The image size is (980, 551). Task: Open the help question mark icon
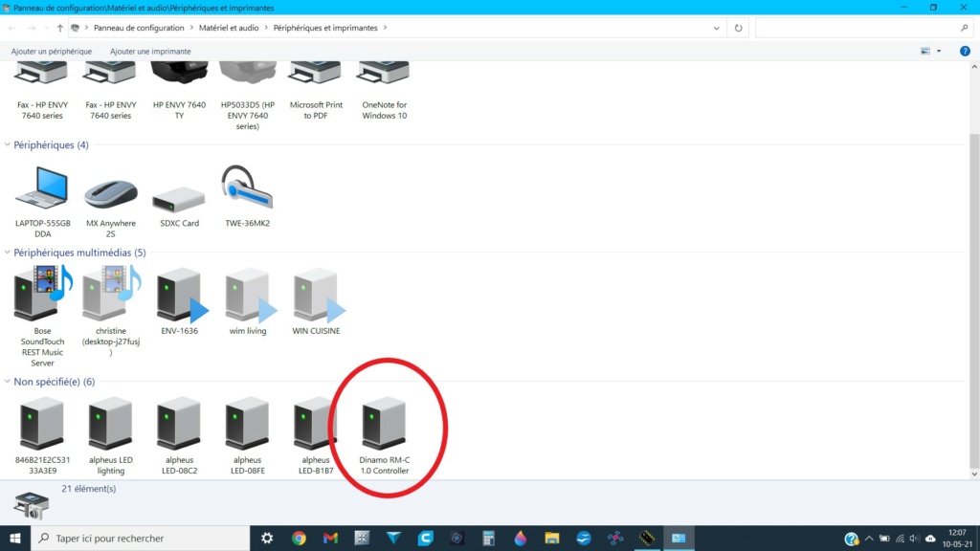coord(965,52)
